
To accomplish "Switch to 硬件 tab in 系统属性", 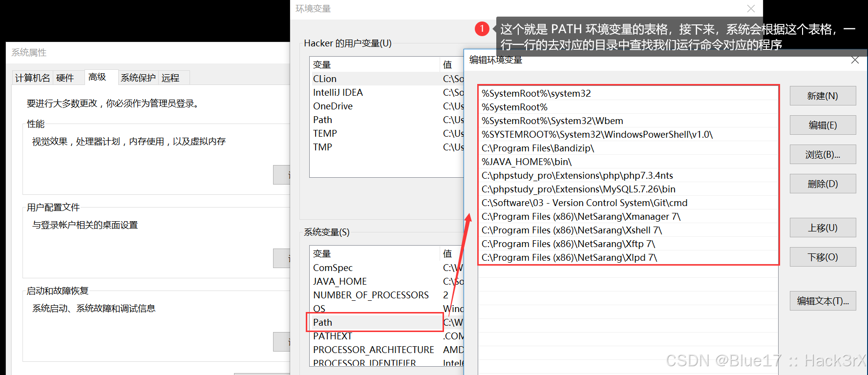I will (65, 78).
